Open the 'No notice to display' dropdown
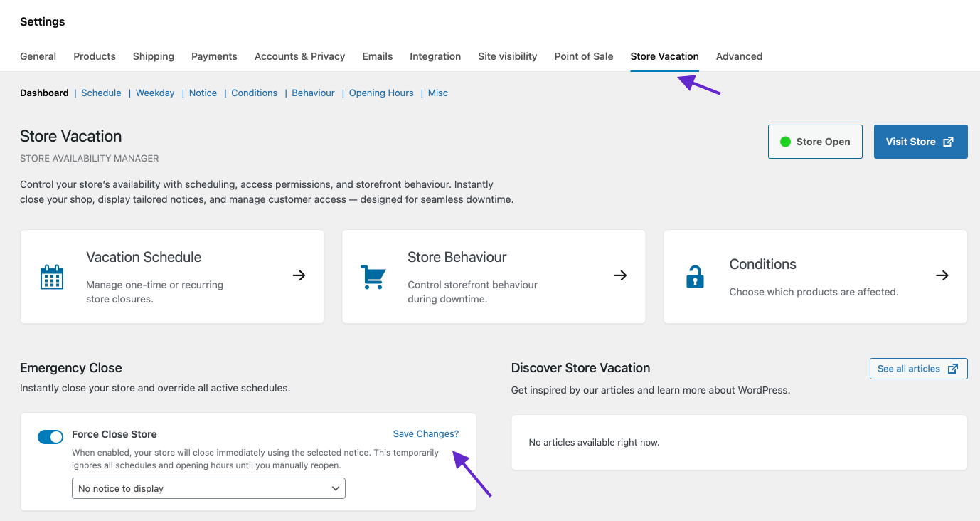The height and width of the screenshot is (521, 980). pyautogui.click(x=208, y=488)
